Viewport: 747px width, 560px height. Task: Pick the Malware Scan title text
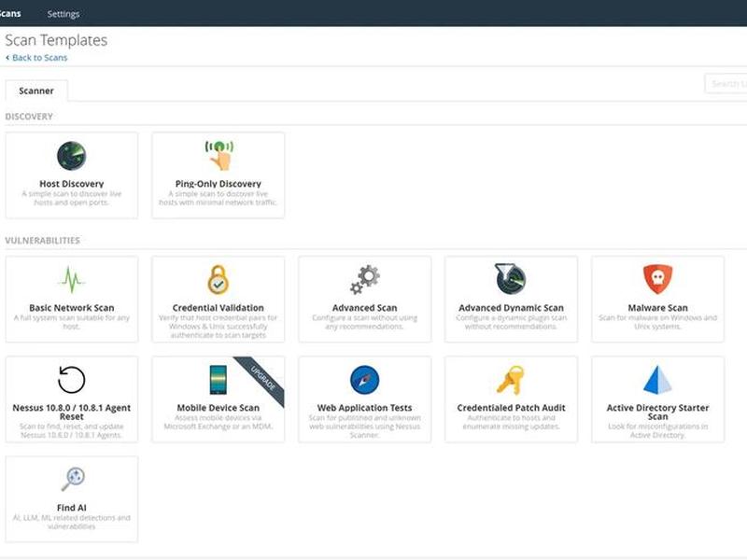[x=658, y=308]
